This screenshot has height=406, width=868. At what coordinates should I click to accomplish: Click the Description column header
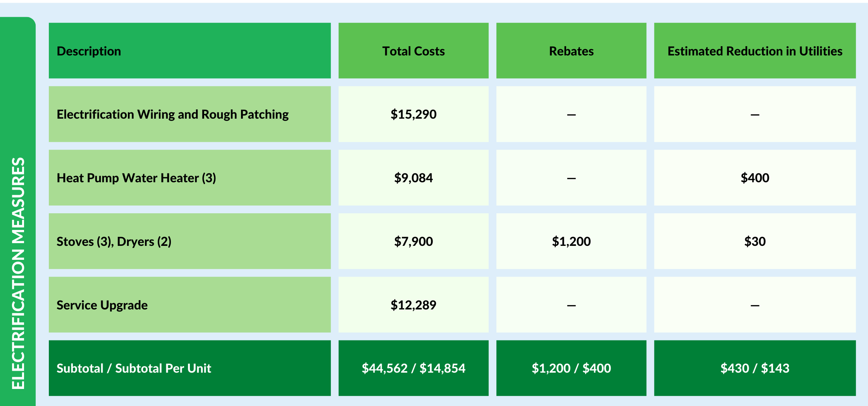pyautogui.click(x=190, y=51)
